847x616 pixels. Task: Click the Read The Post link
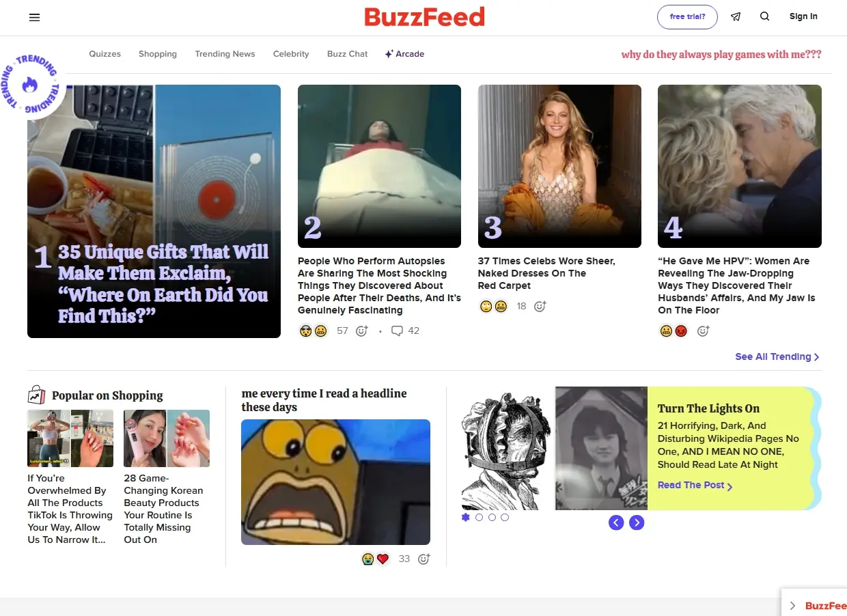[695, 486]
